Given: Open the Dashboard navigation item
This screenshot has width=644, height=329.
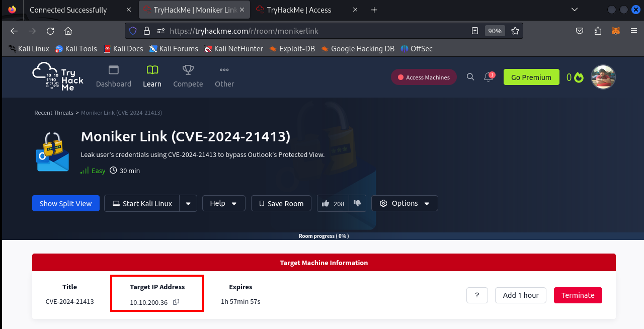Looking at the screenshot, I should [x=114, y=77].
